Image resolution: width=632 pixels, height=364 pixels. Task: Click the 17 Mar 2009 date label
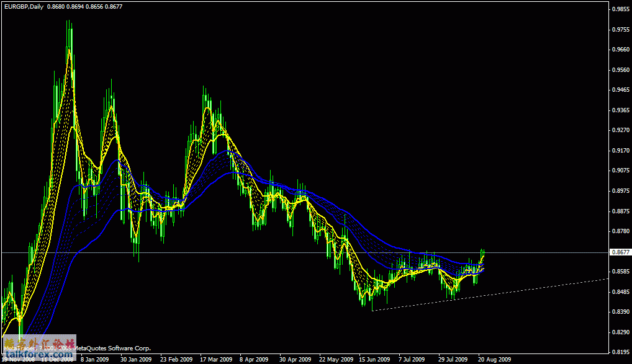[x=216, y=359]
